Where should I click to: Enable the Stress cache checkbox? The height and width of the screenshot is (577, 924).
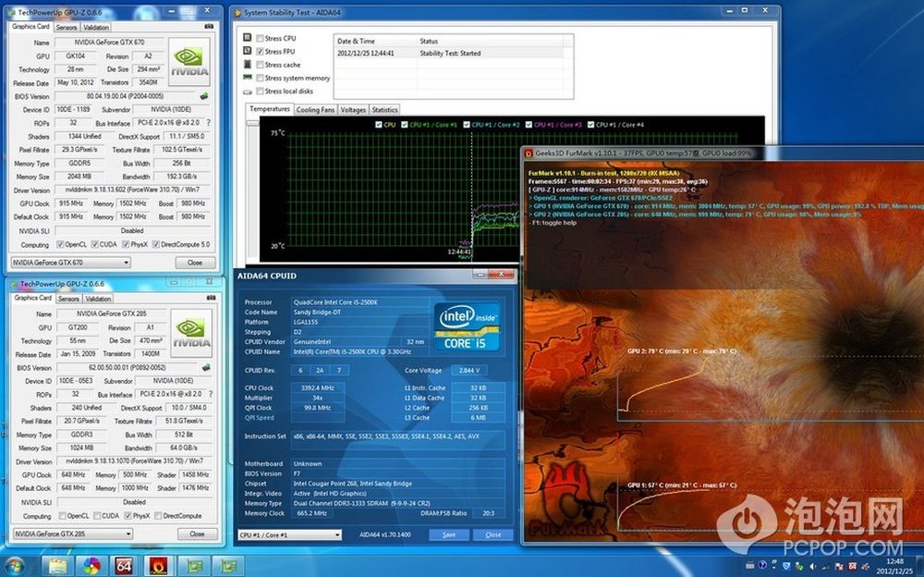click(260, 65)
